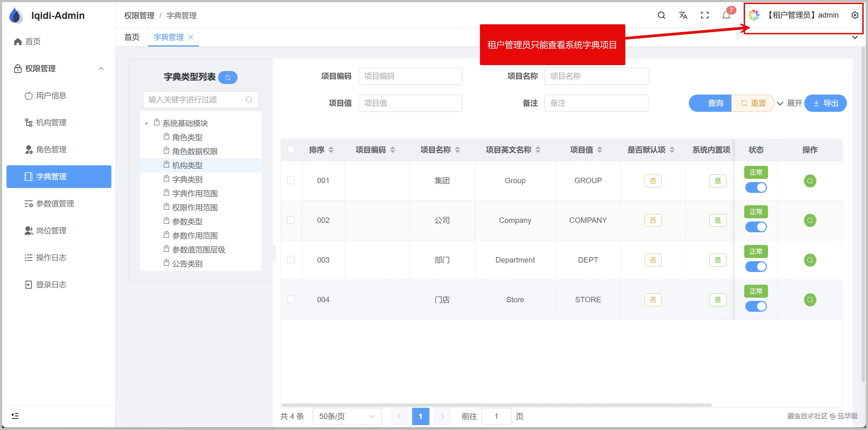View details of the 集团 row

tap(810, 181)
